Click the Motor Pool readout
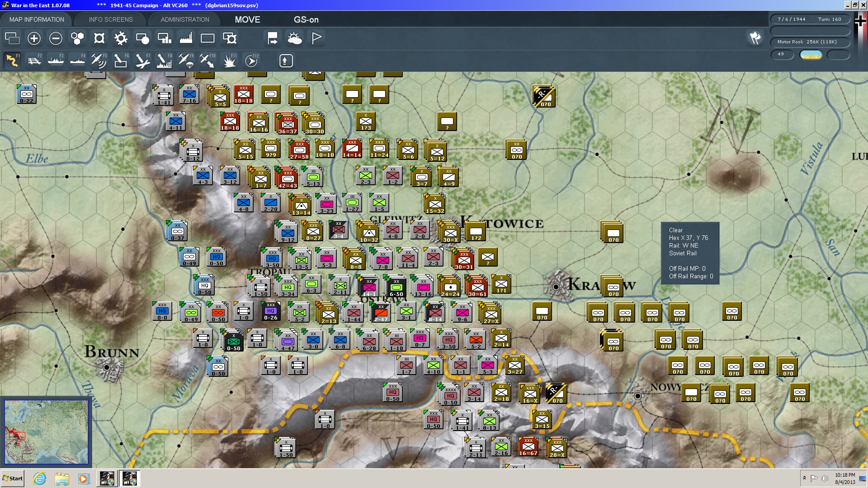 (x=810, y=42)
